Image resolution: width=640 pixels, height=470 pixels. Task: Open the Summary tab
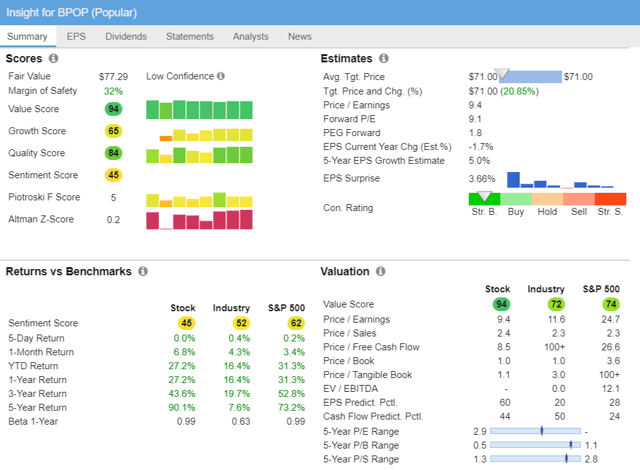[27, 36]
